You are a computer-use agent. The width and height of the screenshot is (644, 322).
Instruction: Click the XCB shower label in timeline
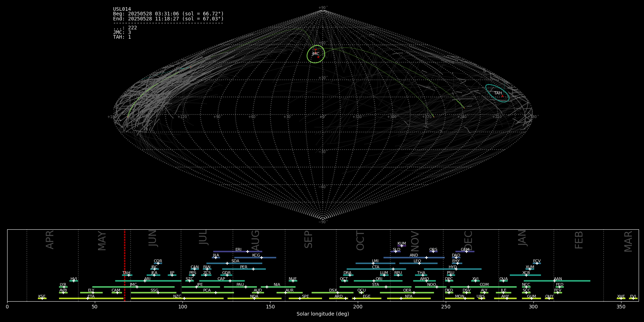[x=526, y=273]
